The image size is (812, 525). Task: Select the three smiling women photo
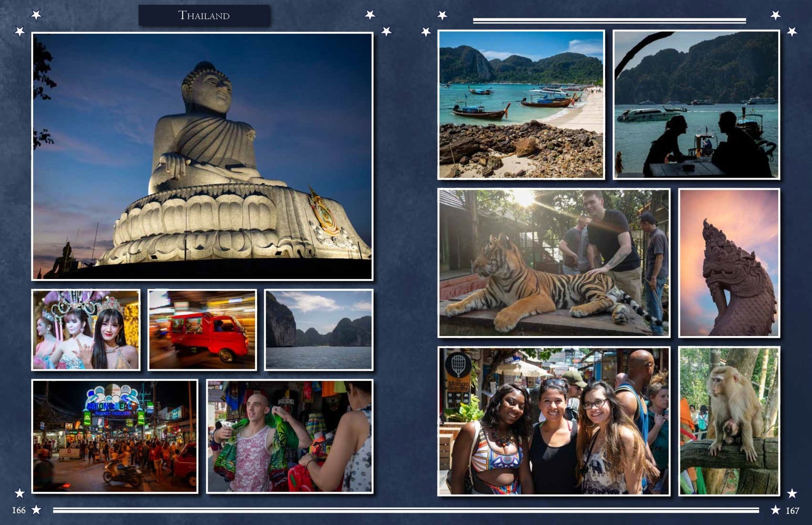[554, 421]
